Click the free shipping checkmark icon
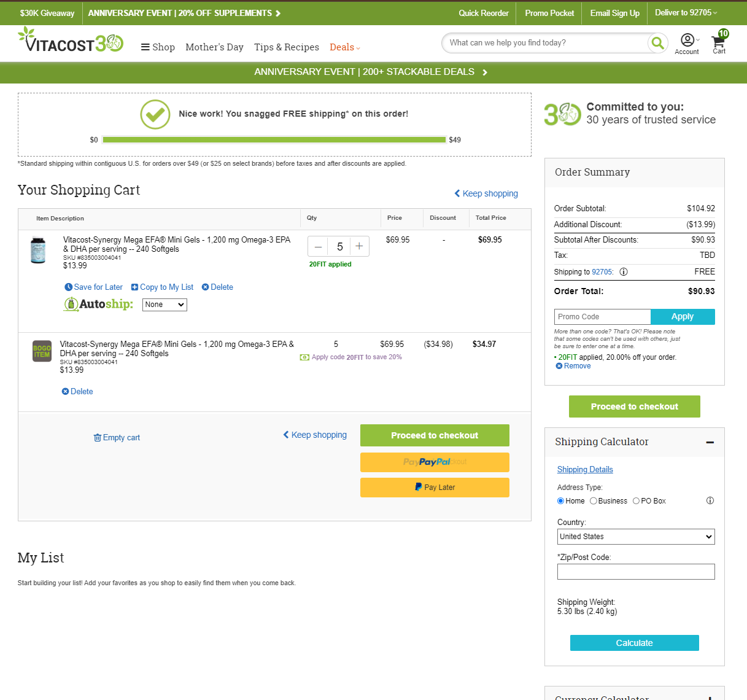The height and width of the screenshot is (700, 747). click(x=155, y=114)
